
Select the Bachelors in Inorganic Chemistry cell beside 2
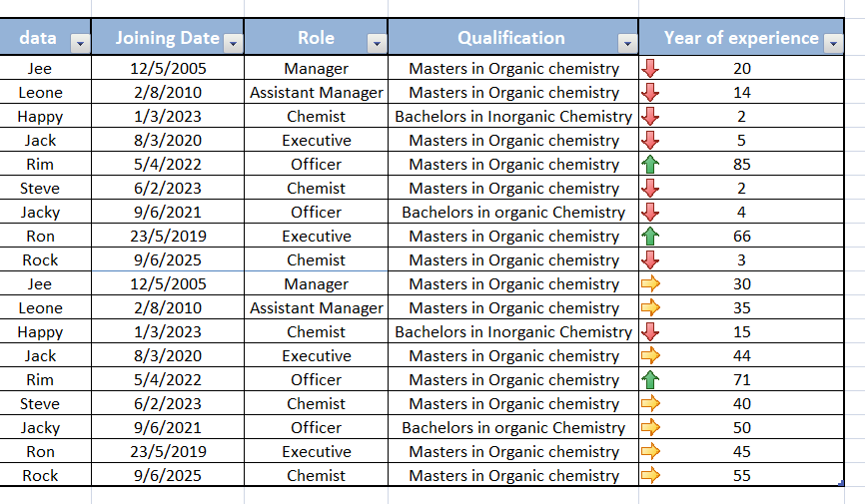[513, 117]
